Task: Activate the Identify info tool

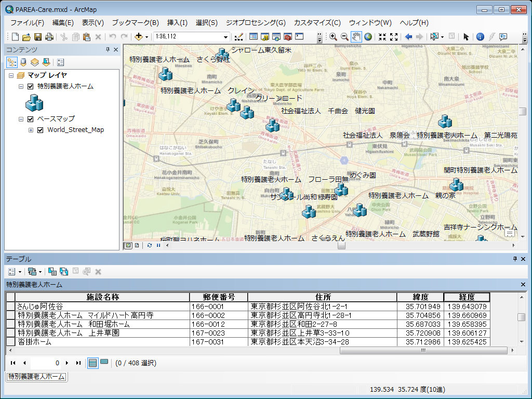Action: (x=480, y=37)
